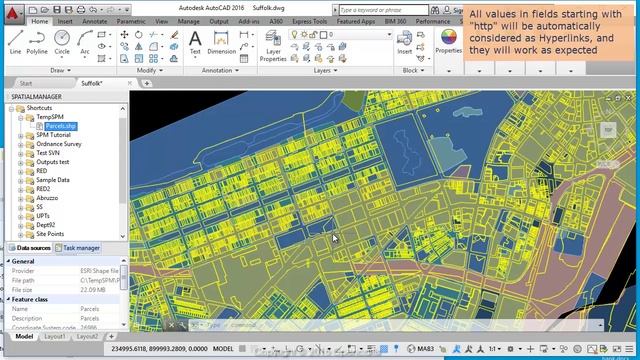Click the Mirror tool icon
The image size is (640, 360).
139,47
